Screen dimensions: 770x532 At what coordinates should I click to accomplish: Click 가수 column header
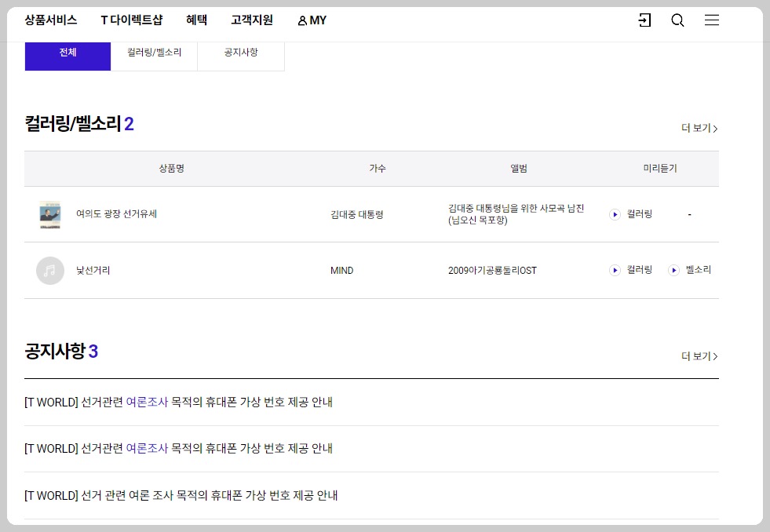(378, 169)
